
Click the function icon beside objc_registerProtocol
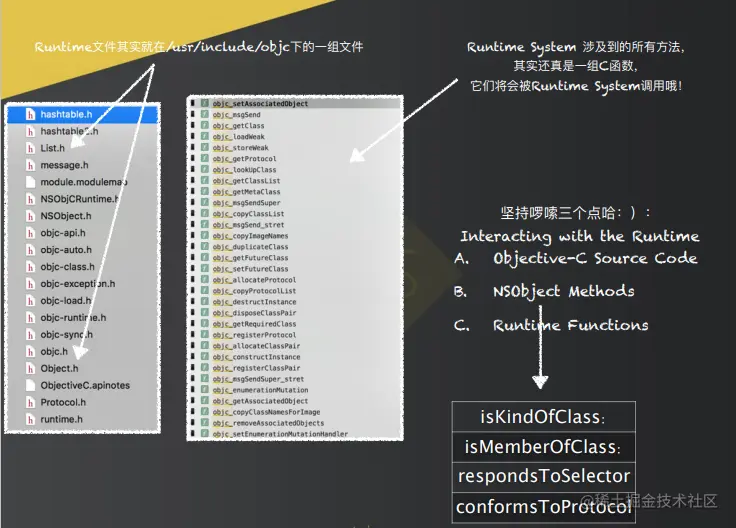pyautogui.click(x=205, y=335)
